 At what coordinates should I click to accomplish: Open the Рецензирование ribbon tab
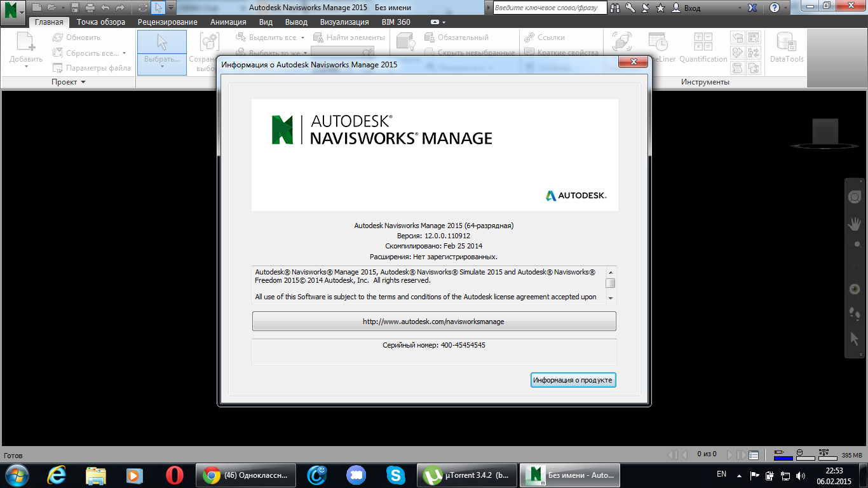click(x=167, y=22)
